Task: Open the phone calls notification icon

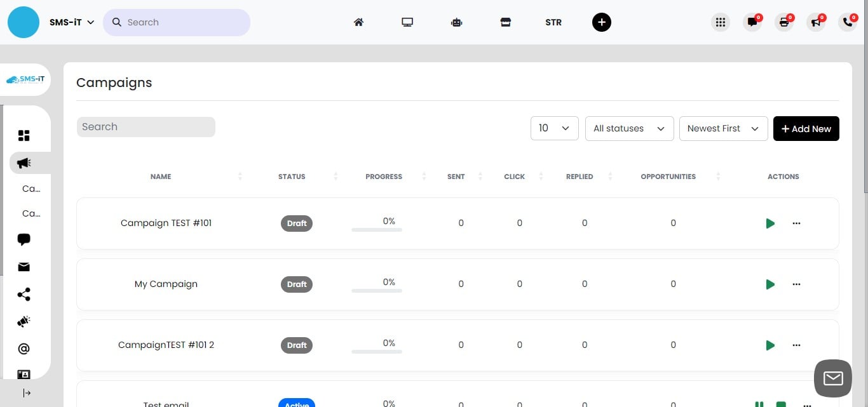Action: point(848,22)
